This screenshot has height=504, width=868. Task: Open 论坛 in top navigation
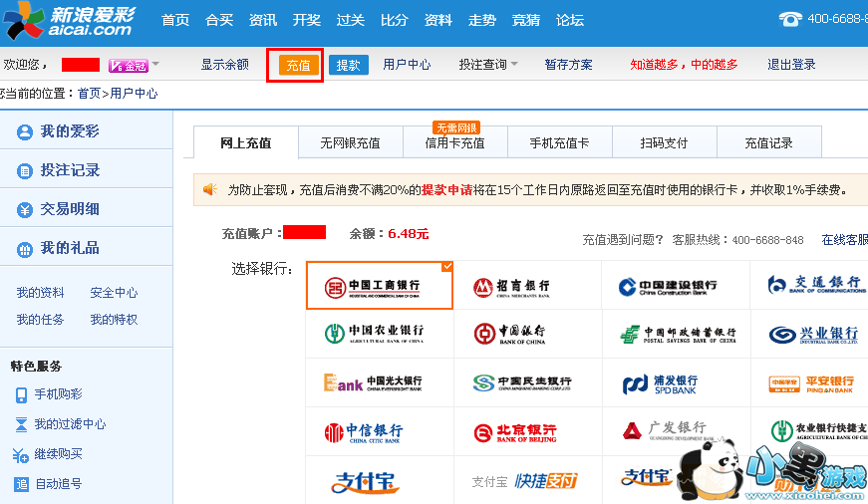(x=570, y=21)
